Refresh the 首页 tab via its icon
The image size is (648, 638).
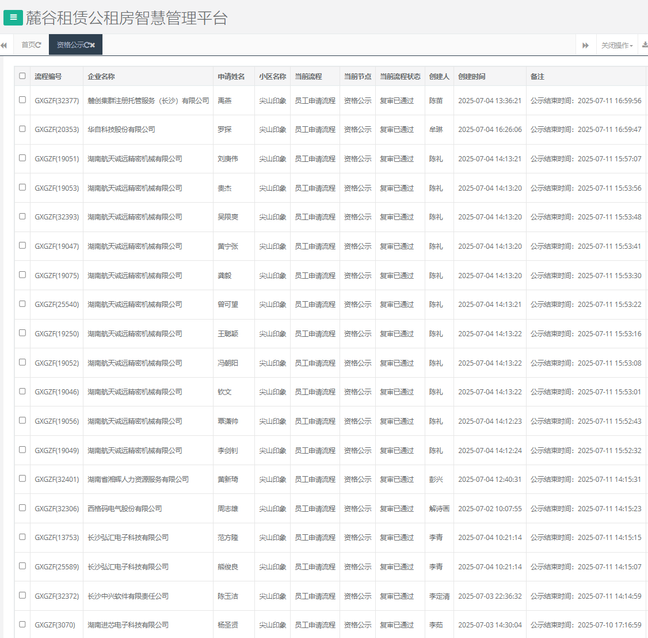[x=38, y=45]
